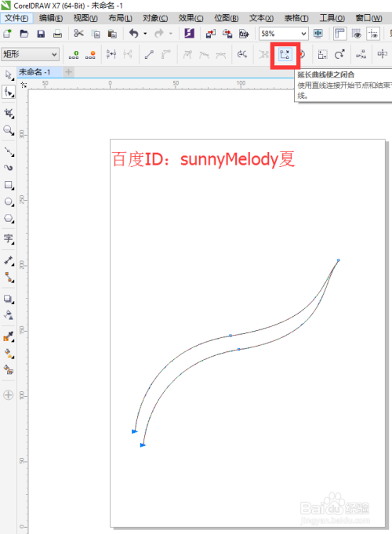Open the 视图(V) menu
The width and height of the screenshot is (392, 534).
click(x=85, y=18)
